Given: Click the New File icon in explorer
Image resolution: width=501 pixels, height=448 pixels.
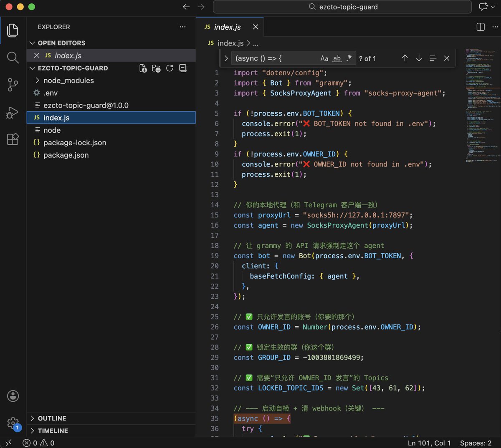Looking at the screenshot, I should pyautogui.click(x=143, y=68).
